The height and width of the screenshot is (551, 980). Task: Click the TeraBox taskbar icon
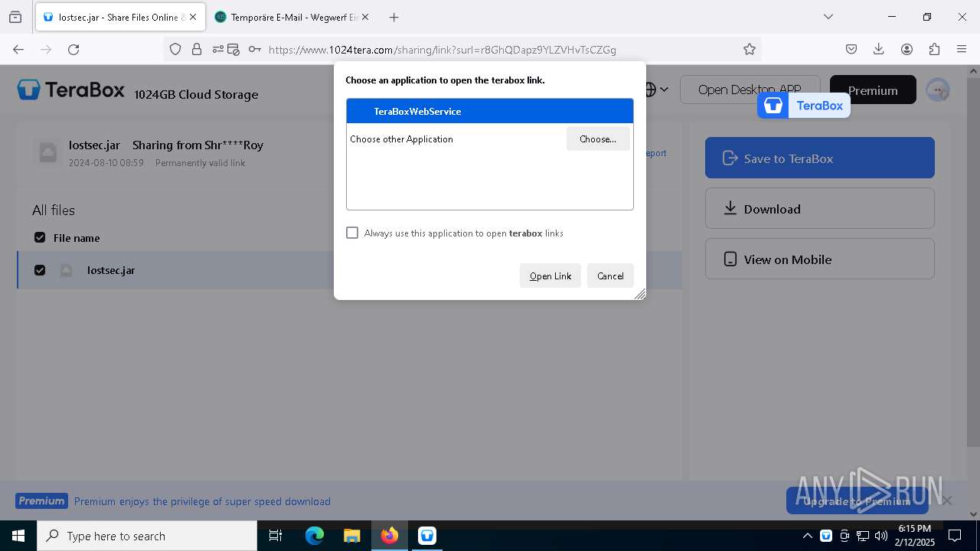tap(427, 536)
